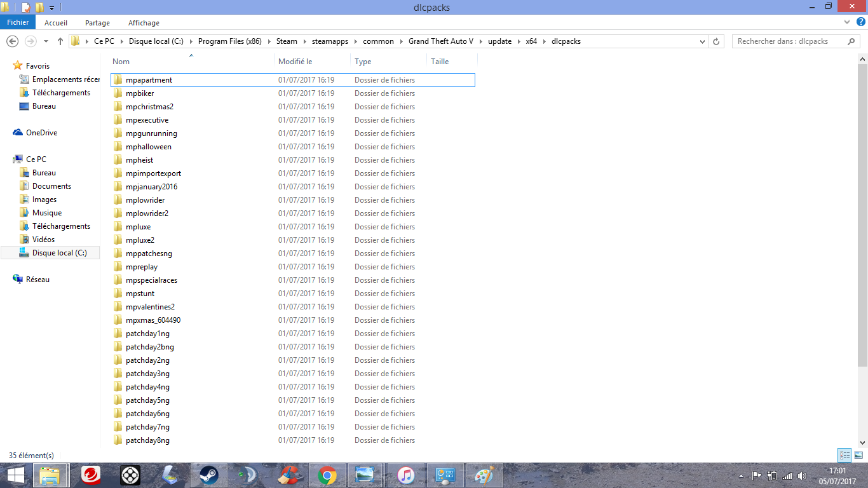Expand the arrow after x64 in the breadcrumb
This screenshot has width=868, height=488.
pyautogui.click(x=545, y=41)
